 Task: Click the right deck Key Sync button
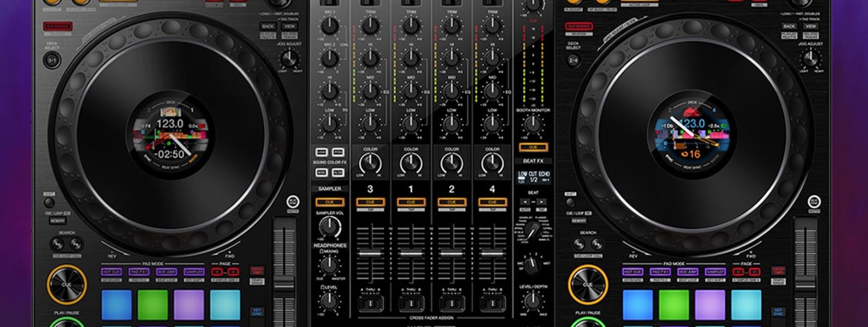point(778,311)
